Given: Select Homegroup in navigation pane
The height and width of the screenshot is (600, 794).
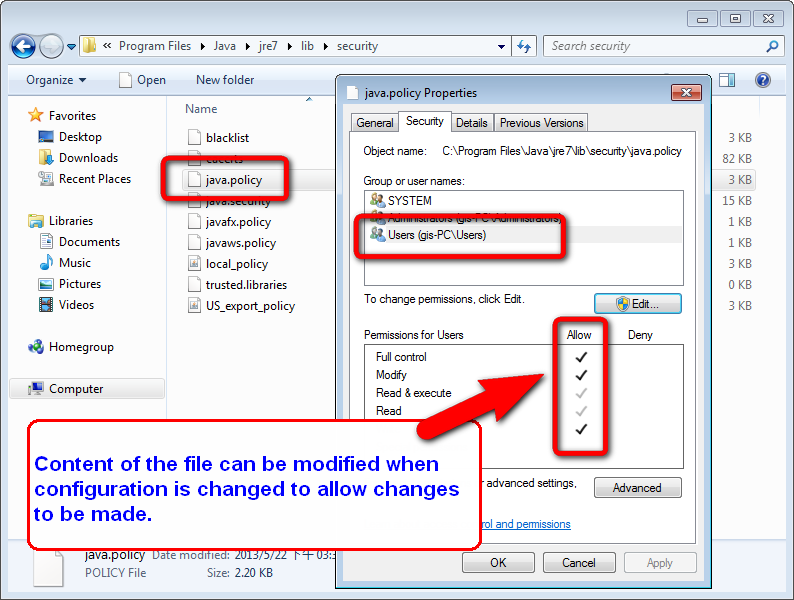Looking at the screenshot, I should tap(71, 347).
